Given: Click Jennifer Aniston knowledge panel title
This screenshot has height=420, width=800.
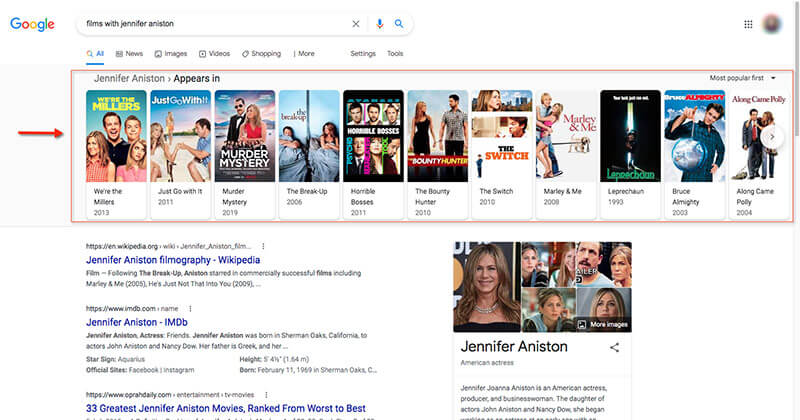Looking at the screenshot, I should tap(514, 347).
